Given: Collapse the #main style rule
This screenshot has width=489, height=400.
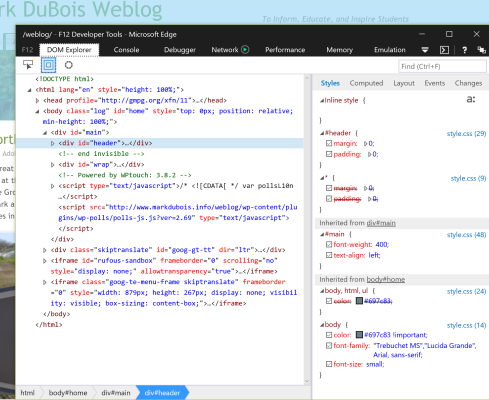Looking at the screenshot, I should [x=322, y=235].
